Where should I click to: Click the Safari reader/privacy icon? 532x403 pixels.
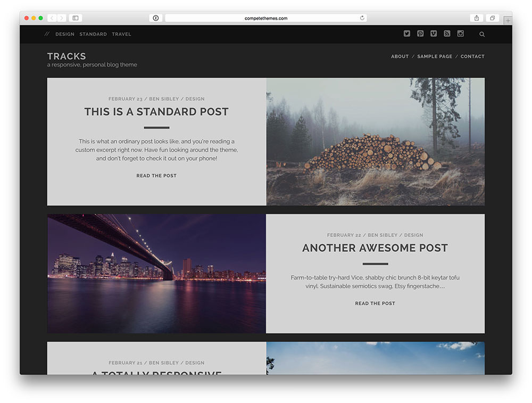pos(156,18)
